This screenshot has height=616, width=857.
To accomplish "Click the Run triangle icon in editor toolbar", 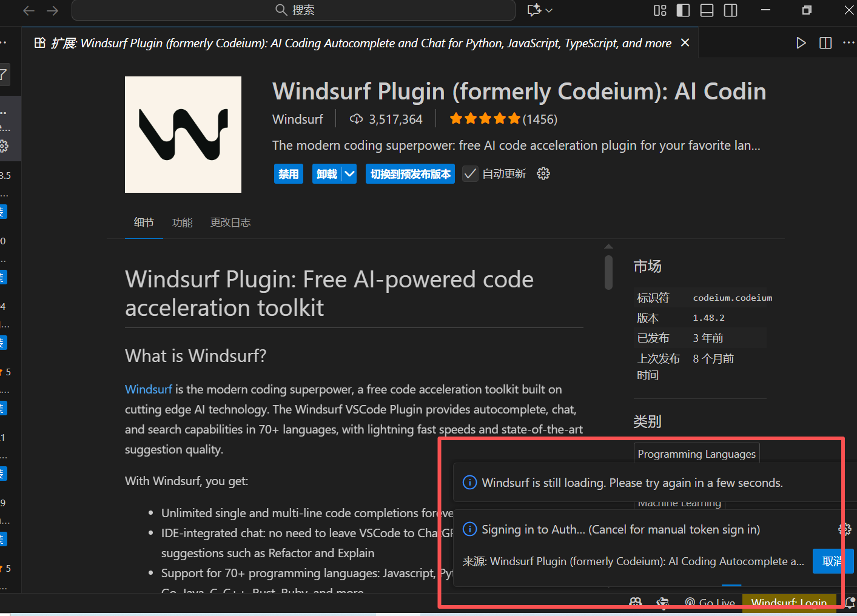I will coord(801,43).
